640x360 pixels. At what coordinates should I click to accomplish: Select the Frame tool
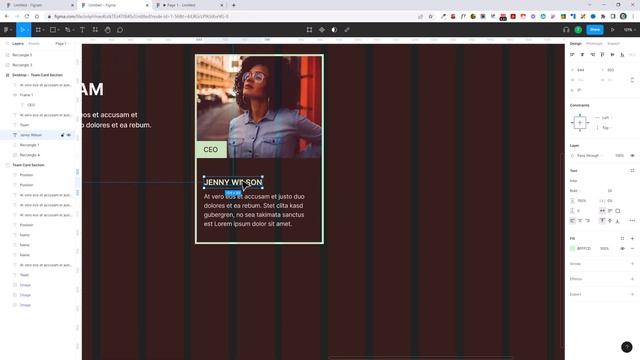[38, 29]
